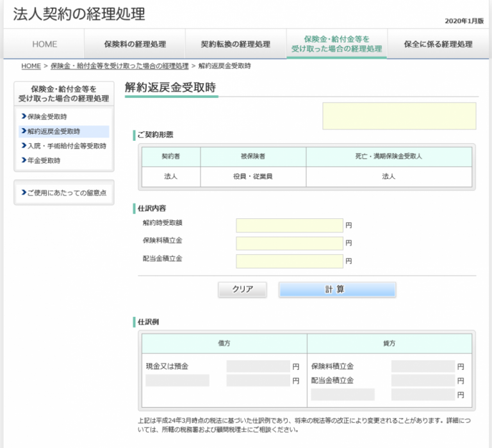Click the 保険金・給付金等 breadcrumb link
This screenshot has width=492, height=448.
coord(120,66)
